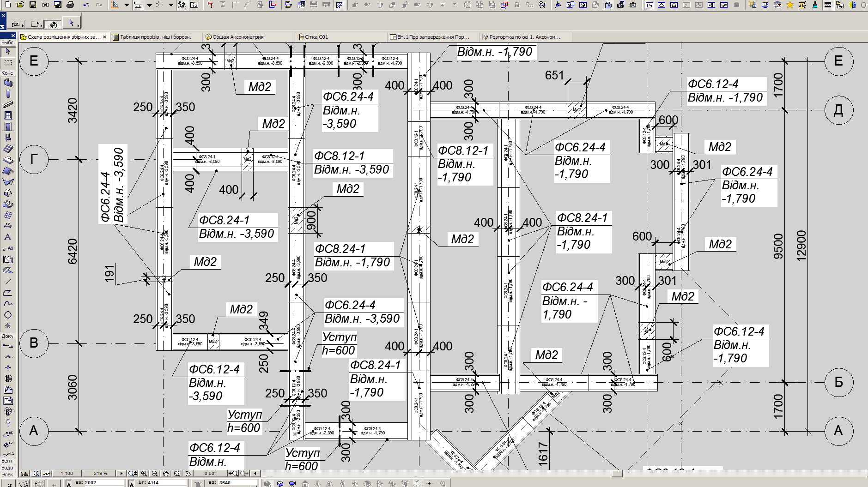The height and width of the screenshot is (487, 868).
Task: Click the yellow star favorites icon
Action: point(790,5)
